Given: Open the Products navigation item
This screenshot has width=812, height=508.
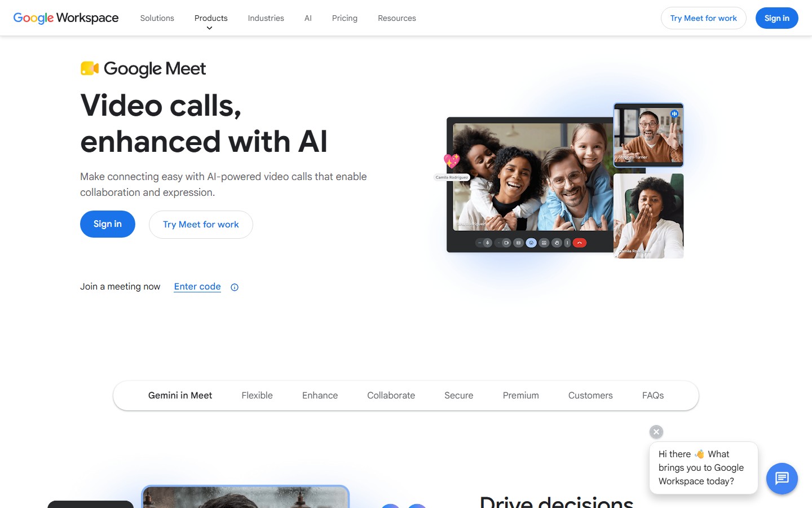Looking at the screenshot, I should 211,18.
